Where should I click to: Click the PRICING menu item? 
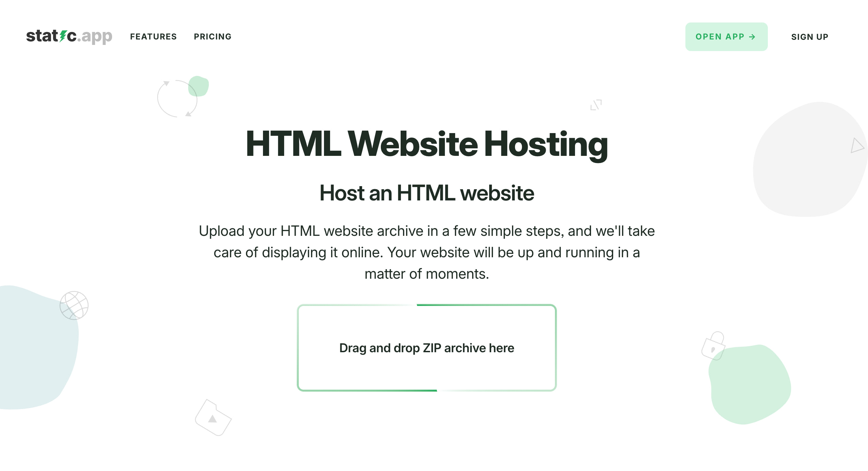pyautogui.click(x=213, y=36)
